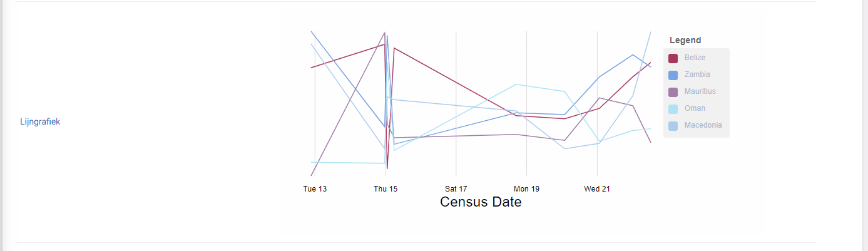Toggle the Belize series legend label

(695, 58)
